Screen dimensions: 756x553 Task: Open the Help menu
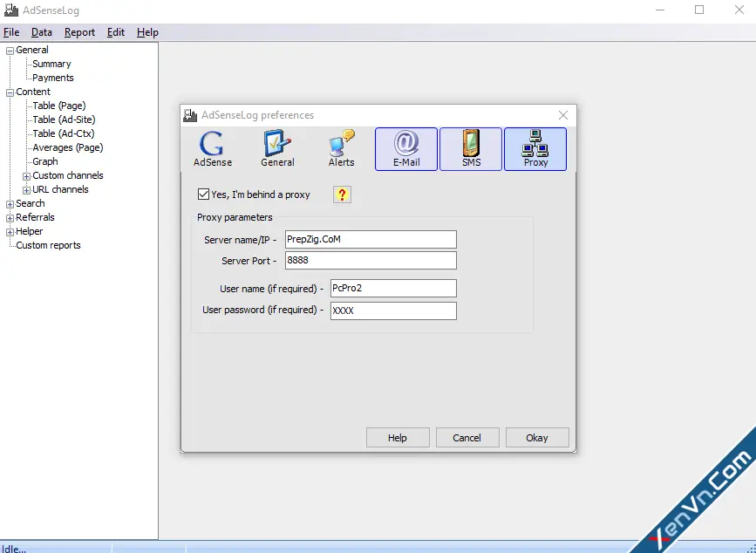pos(147,32)
